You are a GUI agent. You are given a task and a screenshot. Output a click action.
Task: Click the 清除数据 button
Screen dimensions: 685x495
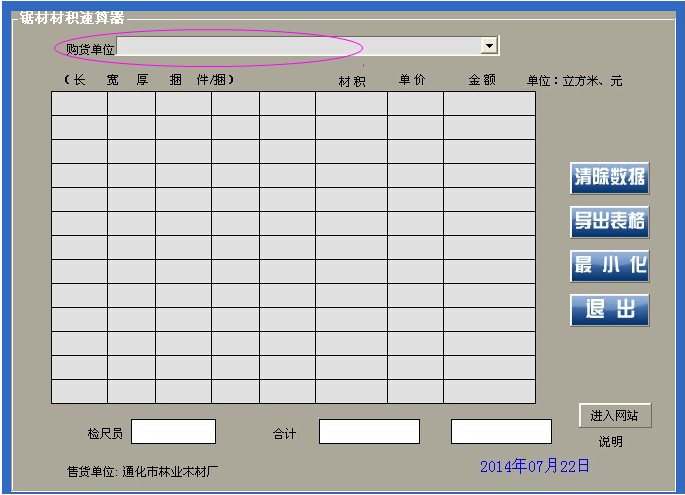(609, 178)
